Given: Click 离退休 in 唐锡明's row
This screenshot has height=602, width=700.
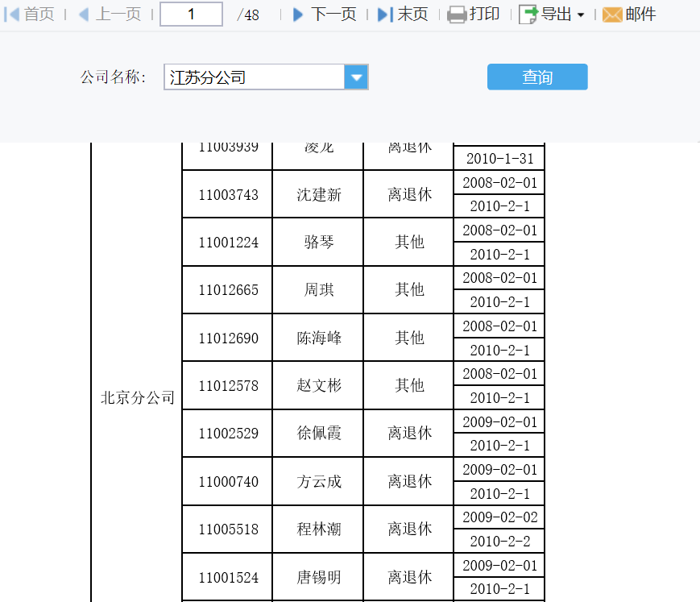Looking at the screenshot, I should 409,578.
